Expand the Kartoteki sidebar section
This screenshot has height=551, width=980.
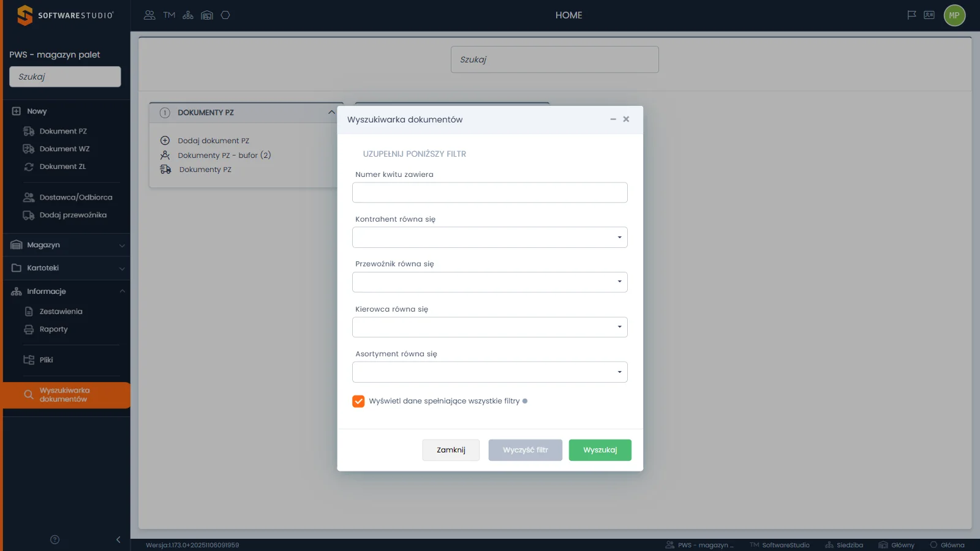click(x=67, y=268)
